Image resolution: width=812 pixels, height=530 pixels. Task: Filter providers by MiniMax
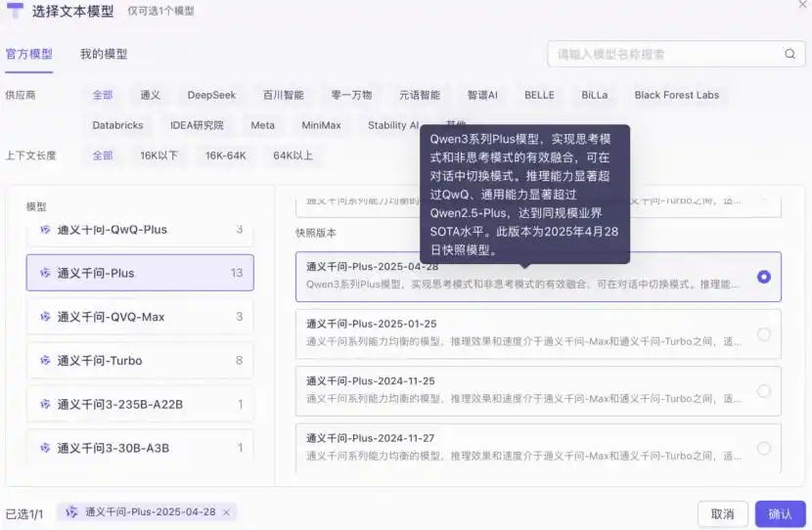coord(321,125)
